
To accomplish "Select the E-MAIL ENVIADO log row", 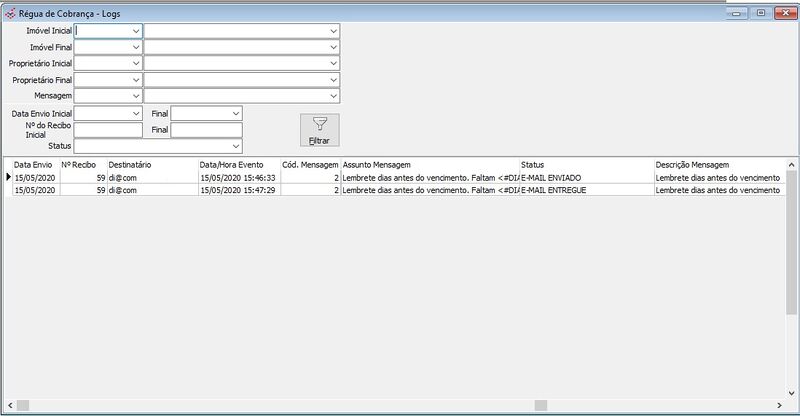I will point(400,177).
